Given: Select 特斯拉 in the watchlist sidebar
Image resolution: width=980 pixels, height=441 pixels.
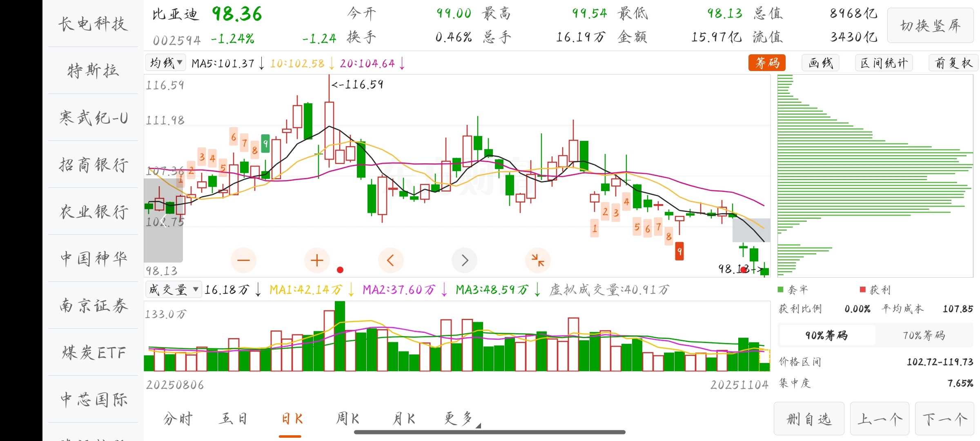Looking at the screenshot, I should point(93,71).
